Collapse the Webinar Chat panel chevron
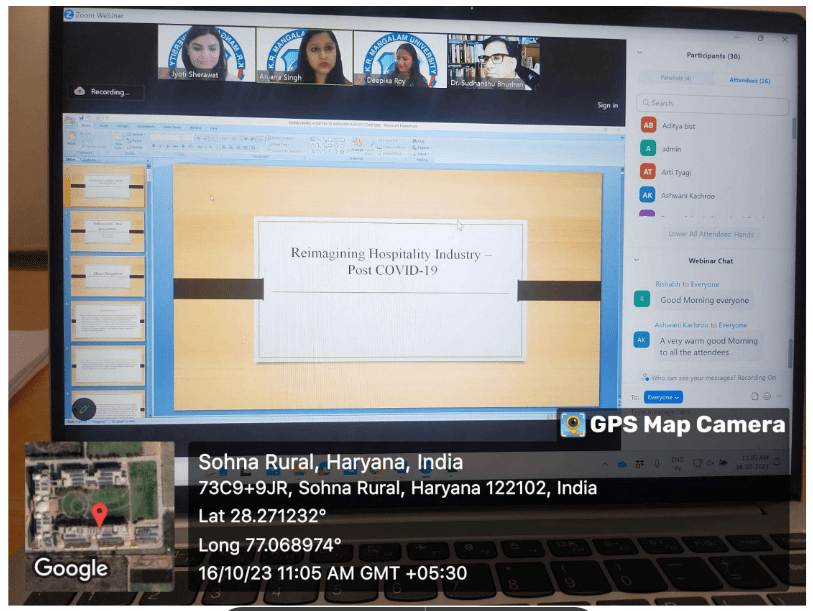Image resolution: width=813 pixels, height=611 pixels. (638, 260)
